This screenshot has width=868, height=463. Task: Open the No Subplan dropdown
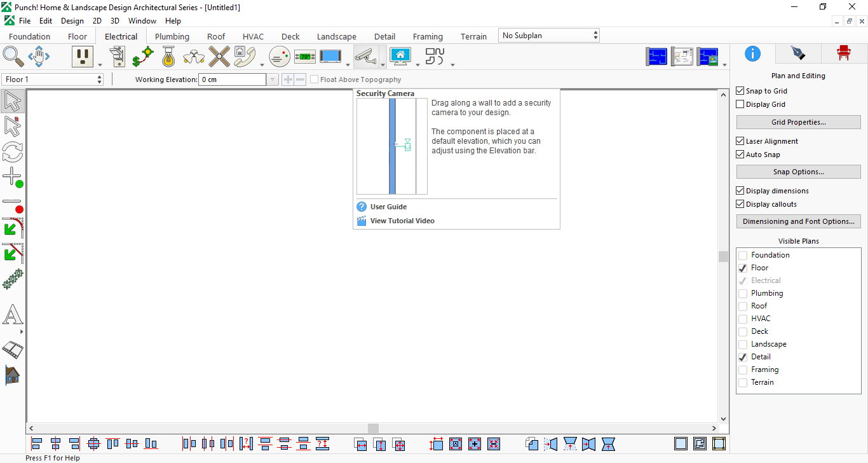point(549,36)
